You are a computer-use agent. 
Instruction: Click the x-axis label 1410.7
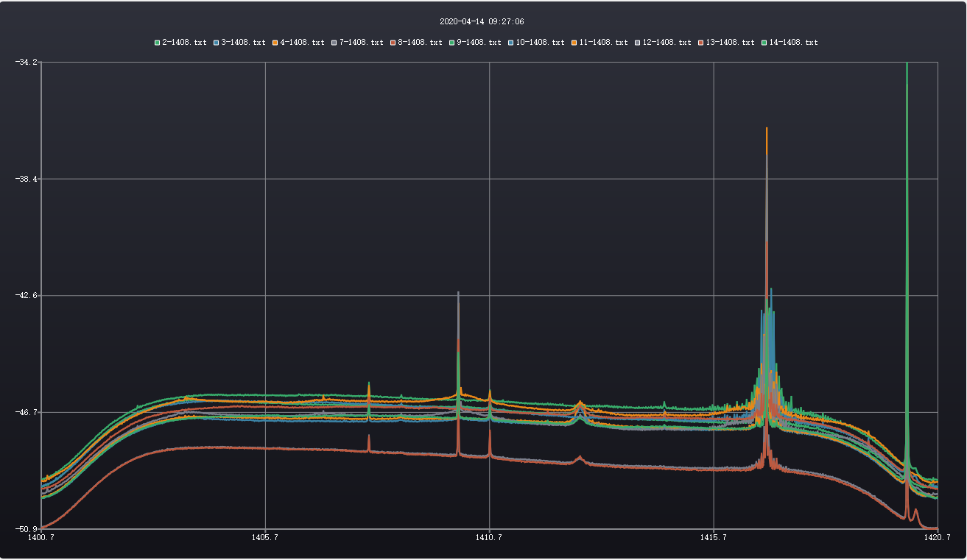(489, 538)
